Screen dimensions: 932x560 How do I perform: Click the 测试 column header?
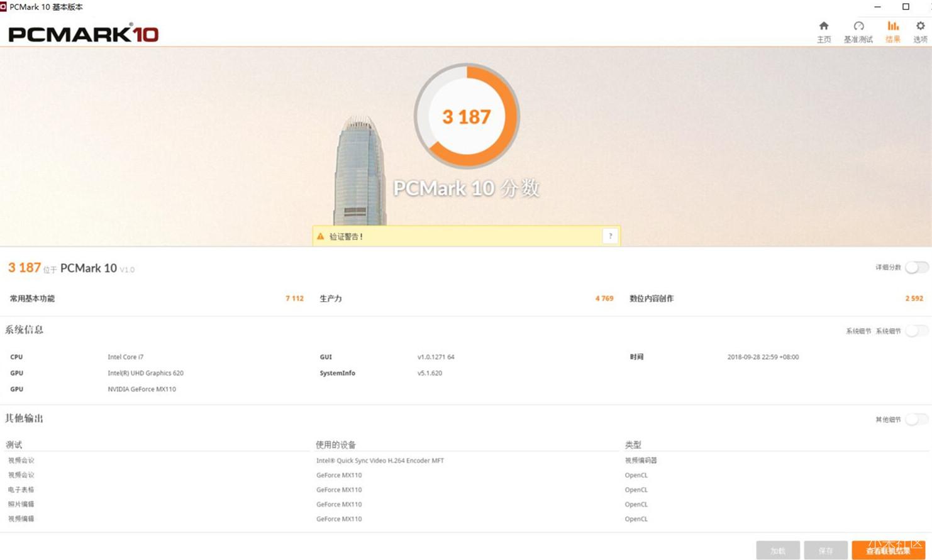pos(14,445)
